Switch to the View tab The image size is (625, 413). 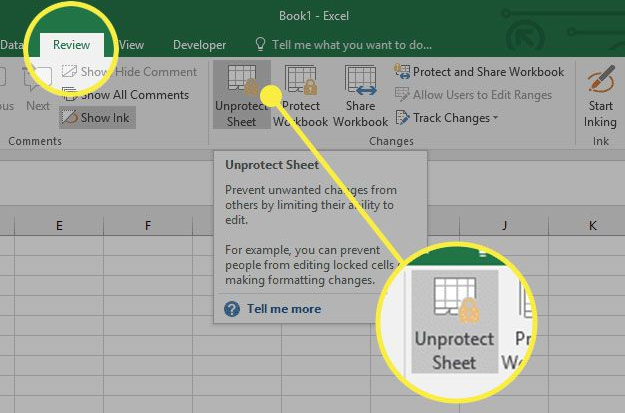click(132, 44)
